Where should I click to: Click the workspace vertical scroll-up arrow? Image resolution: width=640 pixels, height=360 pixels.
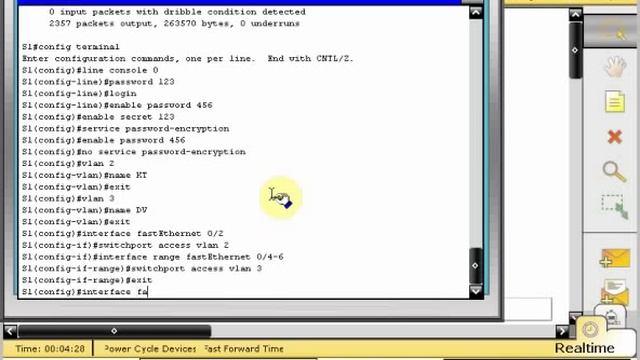point(576,15)
